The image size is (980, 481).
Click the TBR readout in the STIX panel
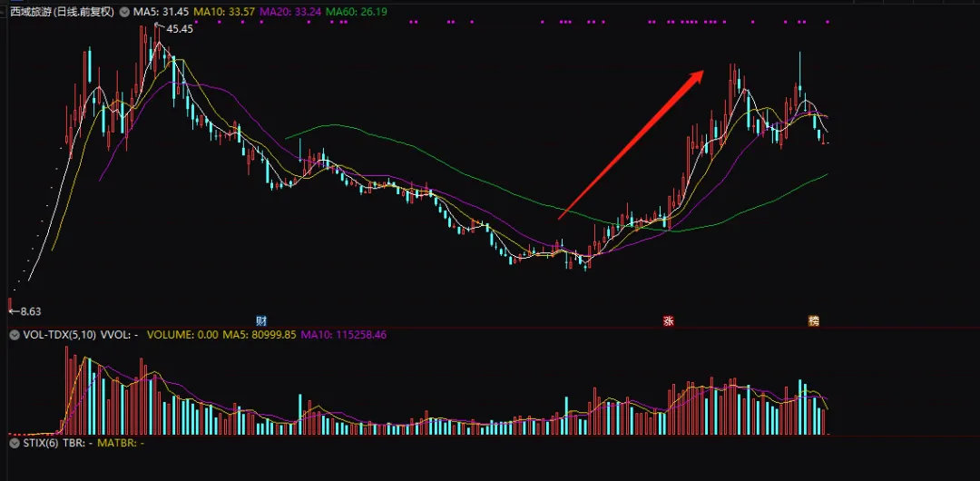pos(78,443)
